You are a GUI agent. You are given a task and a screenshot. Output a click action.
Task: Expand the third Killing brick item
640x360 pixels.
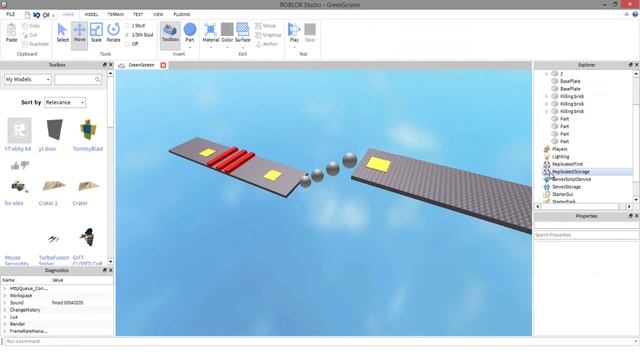[546, 111]
